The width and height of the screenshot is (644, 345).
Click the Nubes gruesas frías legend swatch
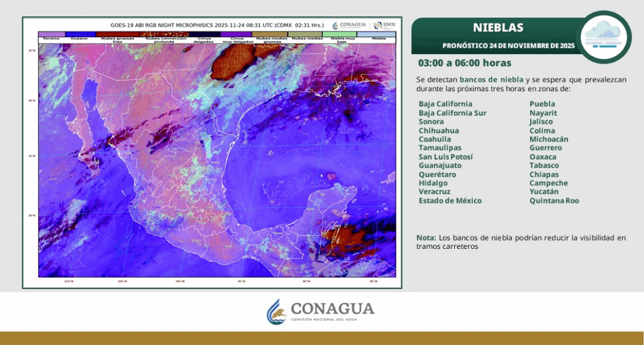point(116,33)
